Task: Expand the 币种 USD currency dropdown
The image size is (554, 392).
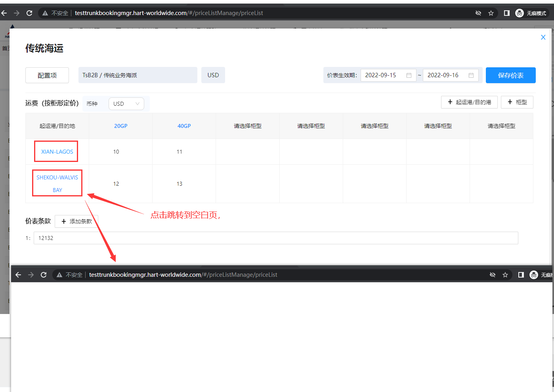Action: pos(126,104)
